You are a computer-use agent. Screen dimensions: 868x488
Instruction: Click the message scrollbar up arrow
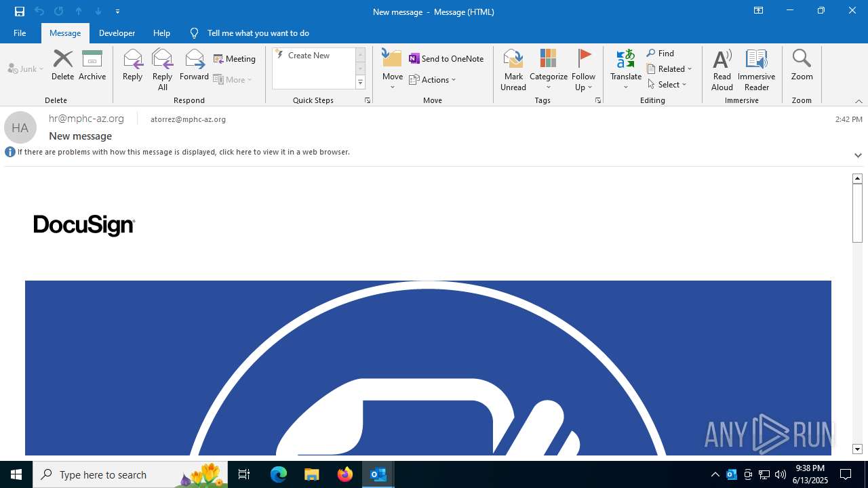[857, 178]
